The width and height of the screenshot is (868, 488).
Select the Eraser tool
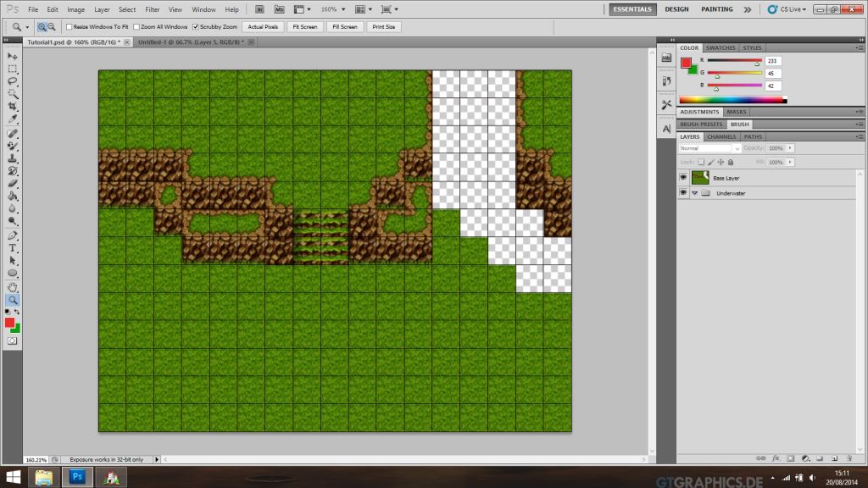(x=12, y=184)
